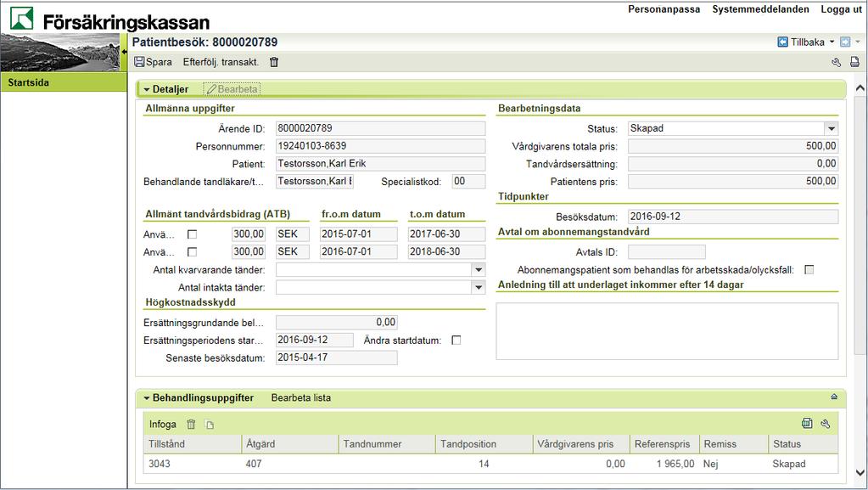
Task: Click the sidebar collapse arrow handle
Action: pos(124,52)
